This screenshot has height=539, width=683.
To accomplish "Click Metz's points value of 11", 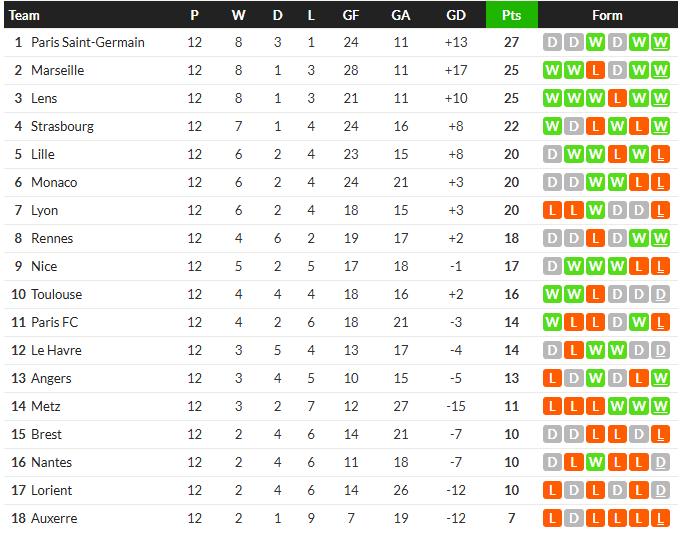I will coord(511,407).
